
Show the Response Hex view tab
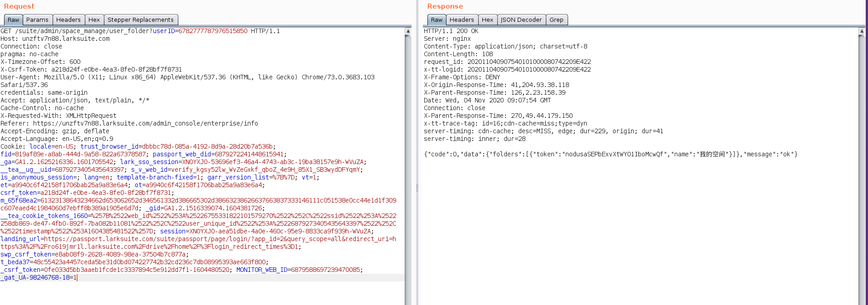(x=487, y=20)
